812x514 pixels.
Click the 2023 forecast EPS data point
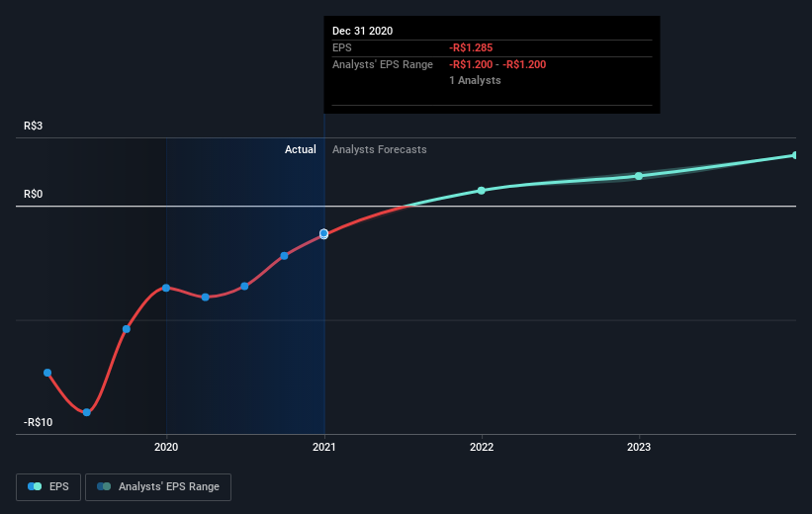pyautogui.click(x=639, y=176)
